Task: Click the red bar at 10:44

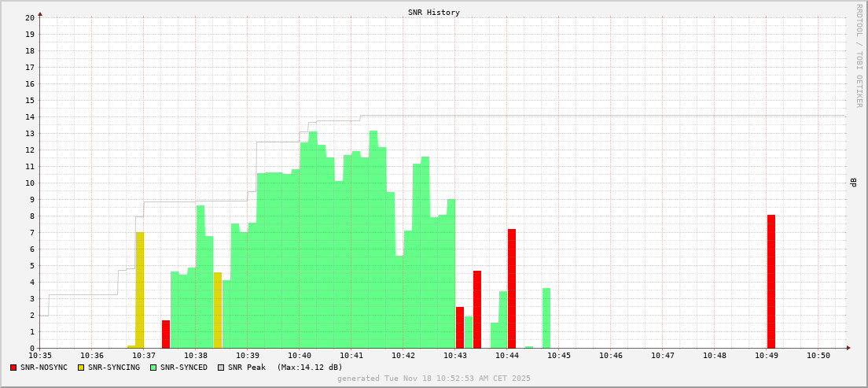Action: 512,288
